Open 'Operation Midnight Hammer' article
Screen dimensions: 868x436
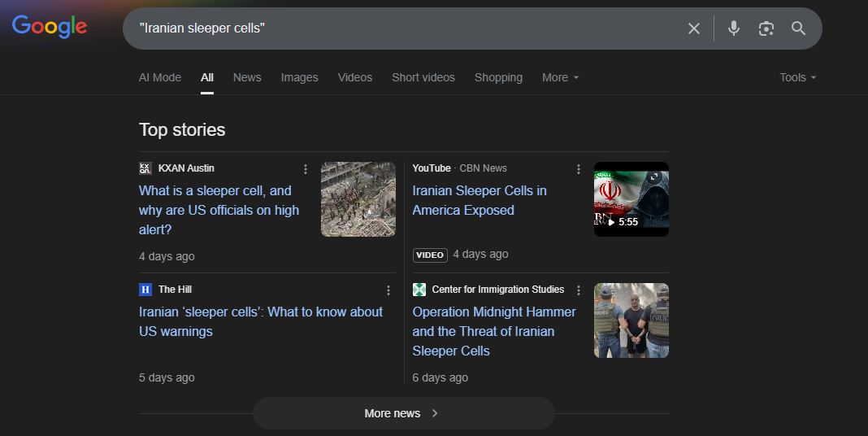(494, 331)
